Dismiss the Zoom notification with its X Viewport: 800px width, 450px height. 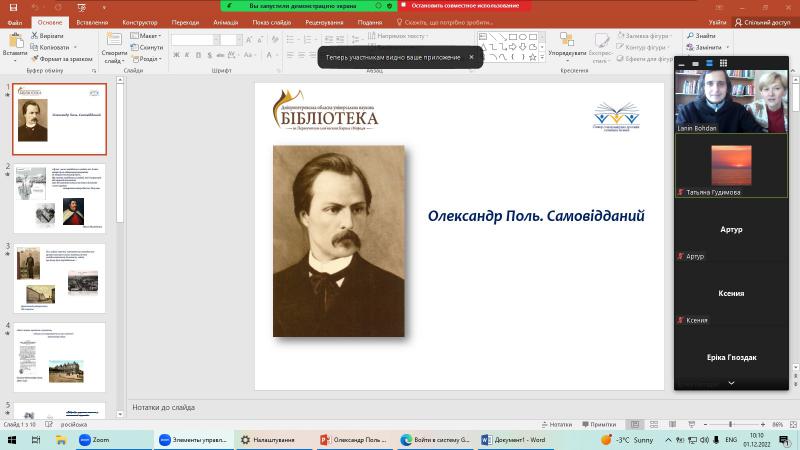tap(471, 57)
